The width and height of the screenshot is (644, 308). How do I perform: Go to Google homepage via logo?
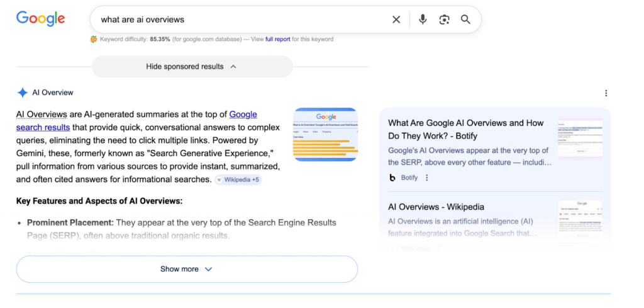41,18
